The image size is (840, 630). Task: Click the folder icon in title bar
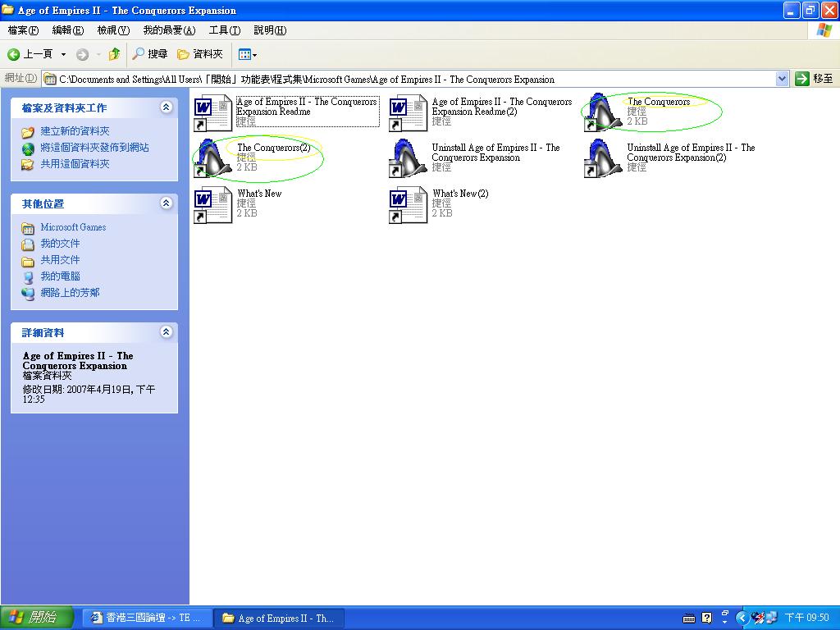click(8, 10)
